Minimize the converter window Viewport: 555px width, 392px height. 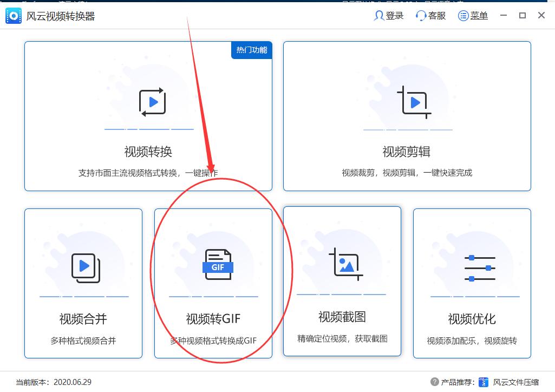point(504,16)
